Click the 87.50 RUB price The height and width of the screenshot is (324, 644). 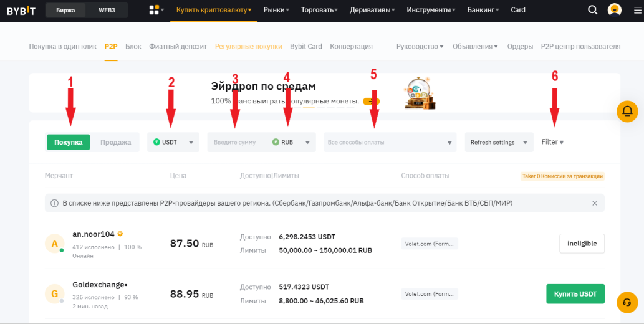coord(191,244)
